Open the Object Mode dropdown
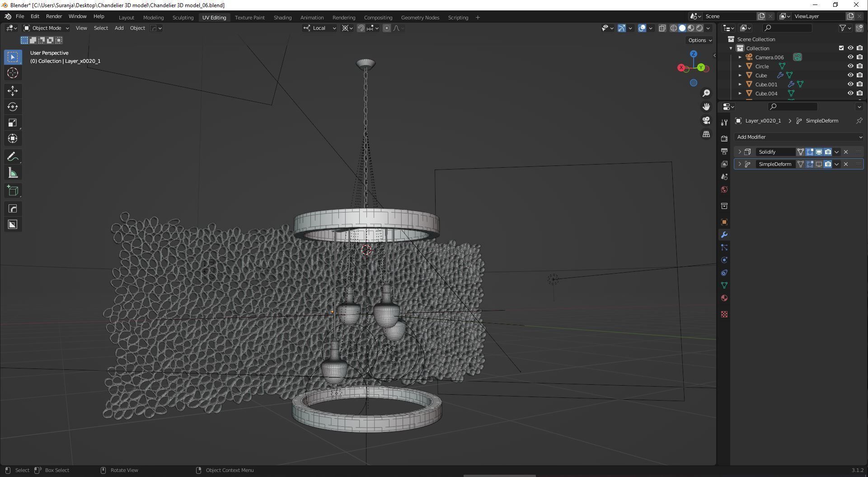The height and width of the screenshot is (477, 868). pos(46,28)
